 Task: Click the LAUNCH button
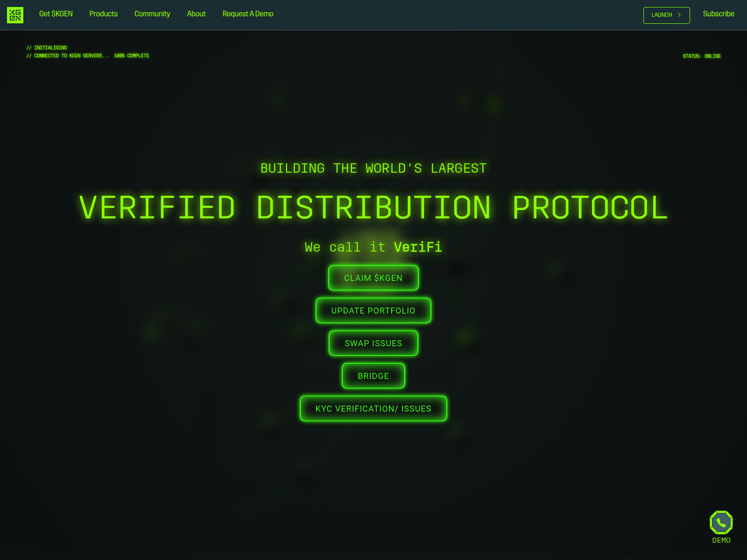coord(666,15)
